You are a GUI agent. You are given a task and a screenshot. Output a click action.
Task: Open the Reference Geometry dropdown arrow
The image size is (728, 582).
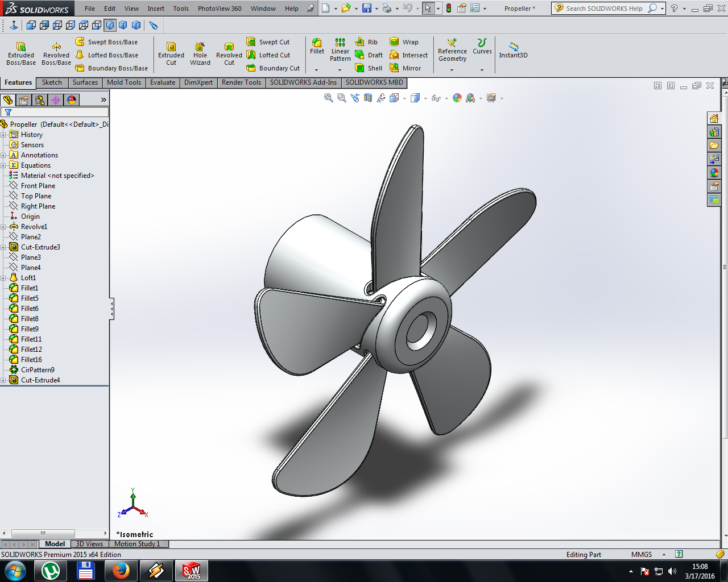point(452,70)
